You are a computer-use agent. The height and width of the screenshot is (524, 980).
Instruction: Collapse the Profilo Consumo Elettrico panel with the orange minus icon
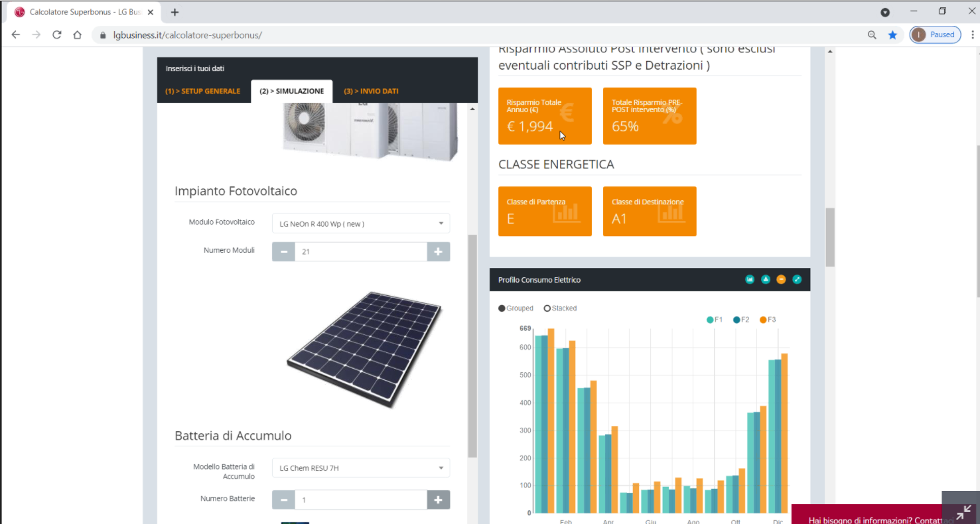(x=781, y=279)
